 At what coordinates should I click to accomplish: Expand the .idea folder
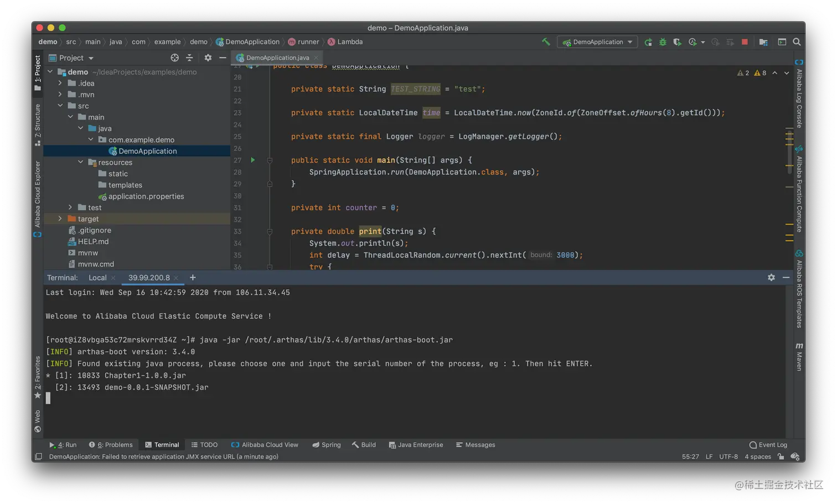(60, 83)
